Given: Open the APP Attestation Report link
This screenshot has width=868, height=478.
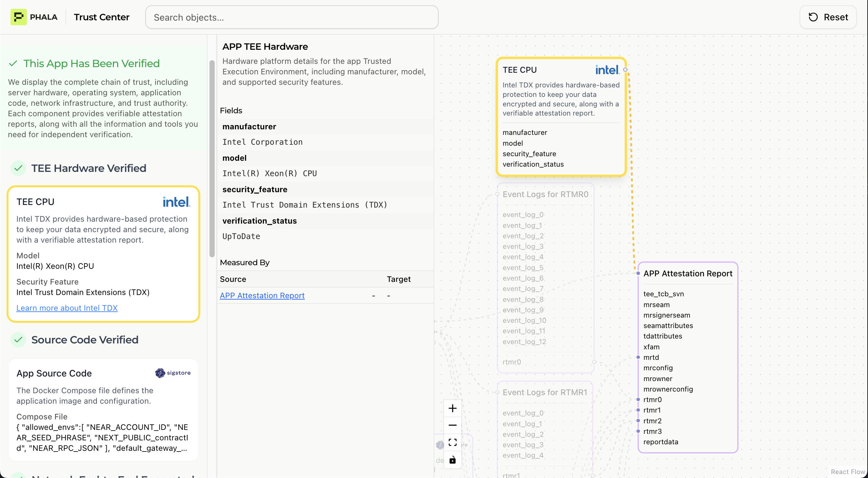Looking at the screenshot, I should [262, 295].
